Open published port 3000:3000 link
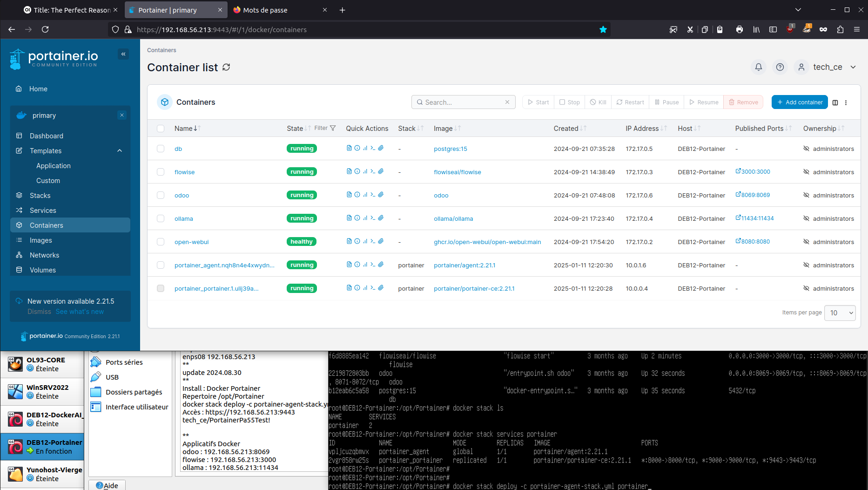This screenshot has height=490, width=868. pyautogui.click(x=753, y=171)
